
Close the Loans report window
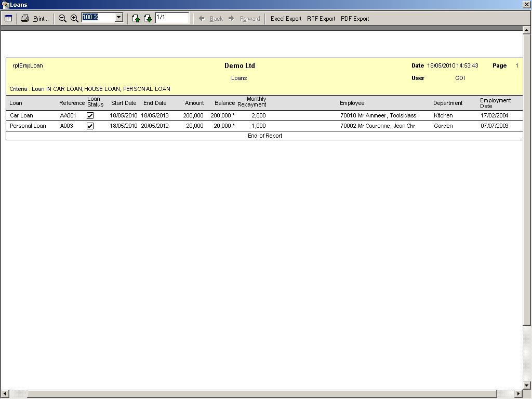point(526,5)
